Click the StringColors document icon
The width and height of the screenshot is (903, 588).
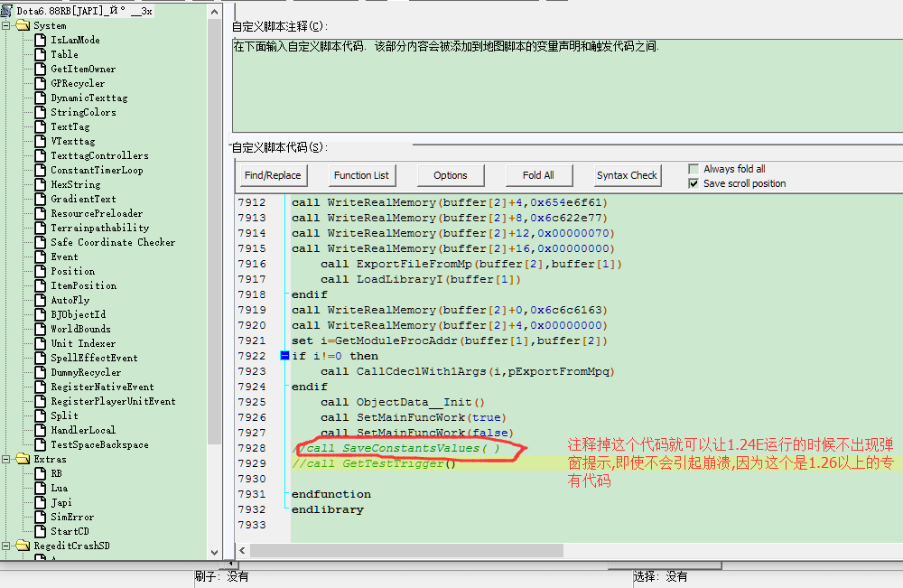[41, 112]
